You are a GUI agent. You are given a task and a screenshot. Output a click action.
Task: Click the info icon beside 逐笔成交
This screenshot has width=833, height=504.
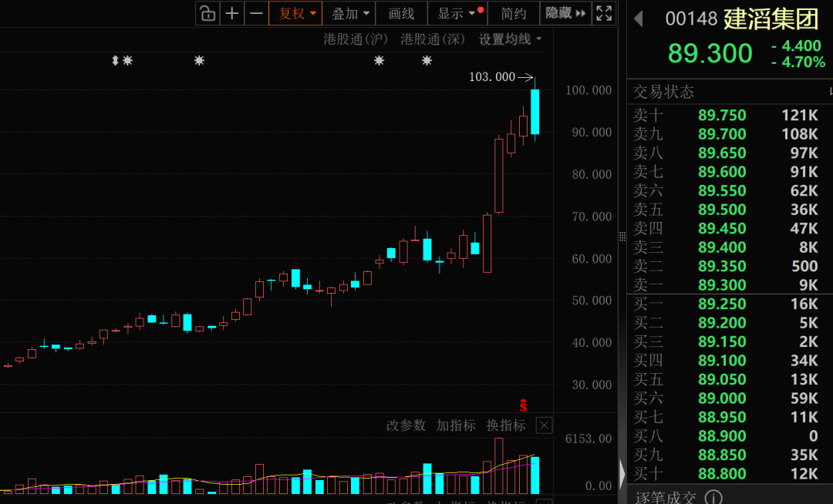[713, 498]
